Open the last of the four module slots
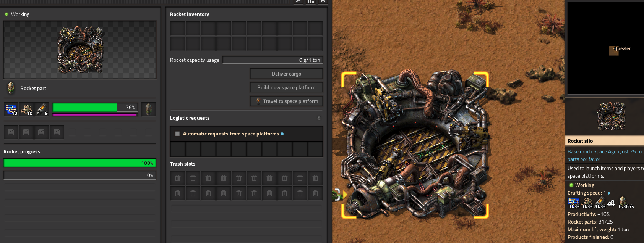Viewport: 644px width, 243px height. coord(57,132)
